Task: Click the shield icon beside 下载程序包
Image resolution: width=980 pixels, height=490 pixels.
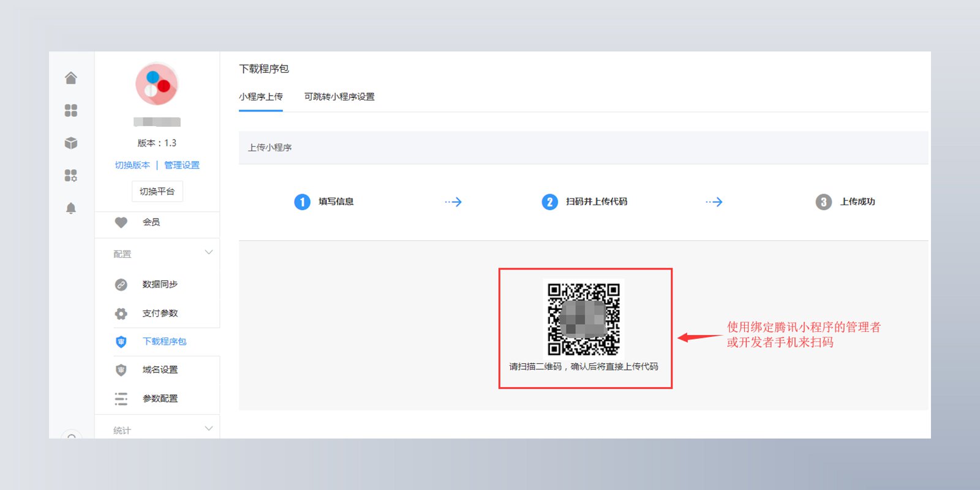Action: click(121, 342)
